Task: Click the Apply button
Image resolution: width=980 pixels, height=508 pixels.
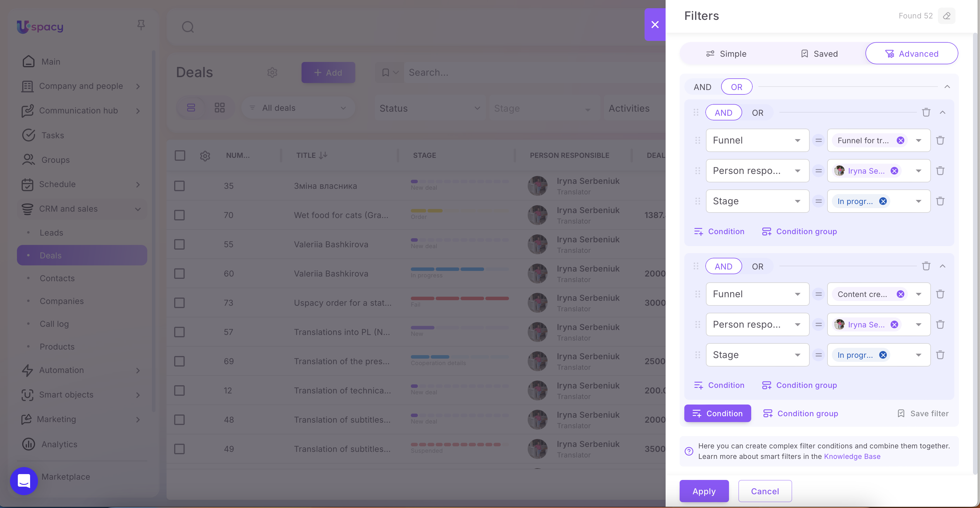Action: click(704, 491)
